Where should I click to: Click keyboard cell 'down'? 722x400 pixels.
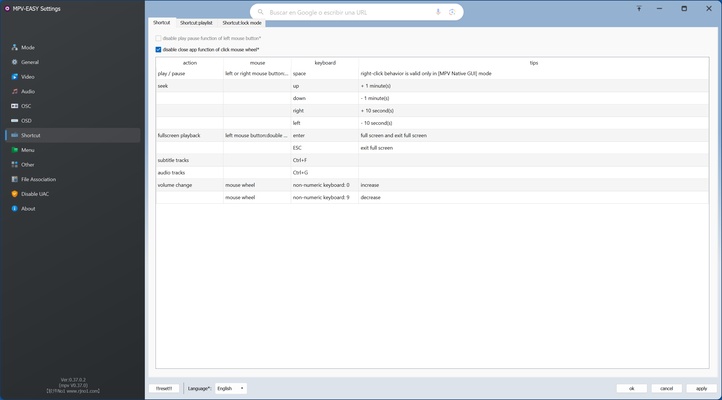pos(325,99)
